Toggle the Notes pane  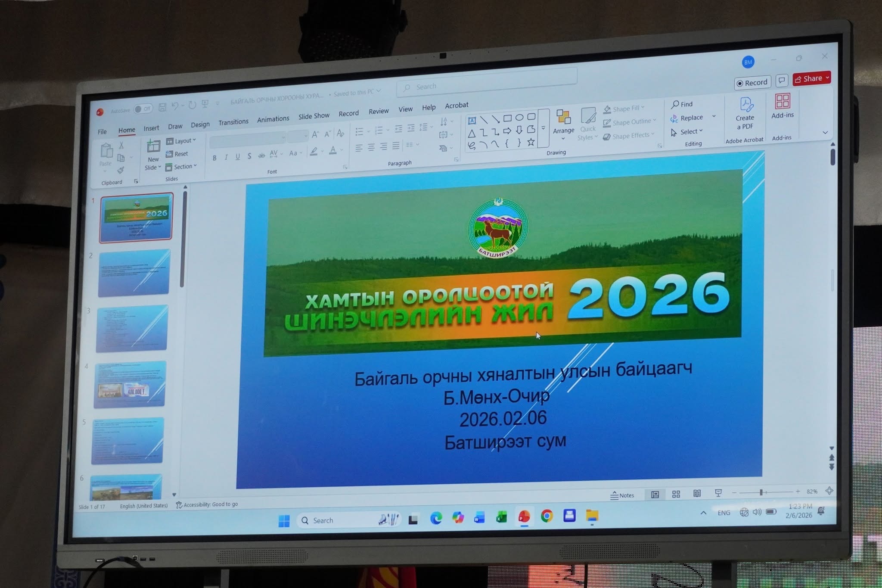point(622,495)
